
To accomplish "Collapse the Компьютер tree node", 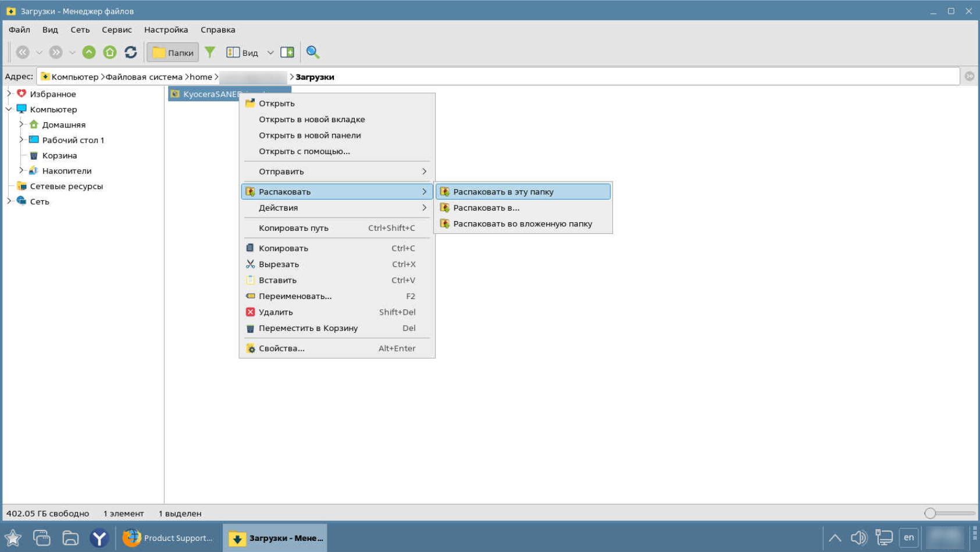I will (x=9, y=109).
